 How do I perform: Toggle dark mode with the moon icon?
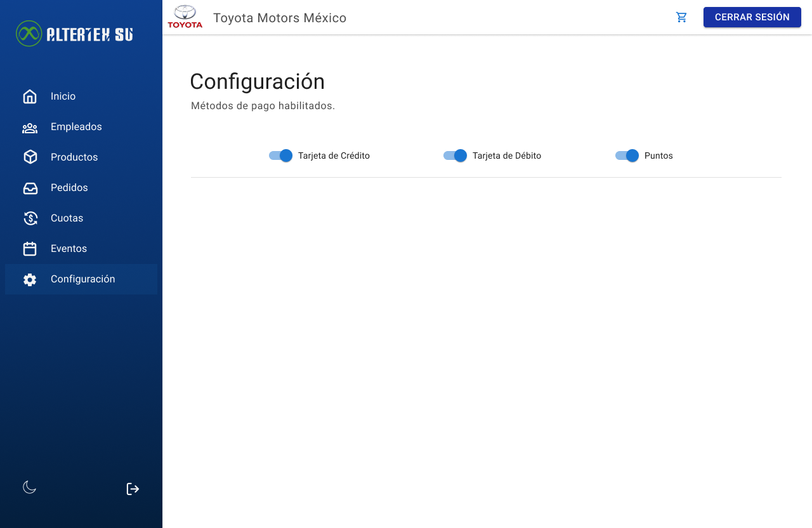(30, 487)
